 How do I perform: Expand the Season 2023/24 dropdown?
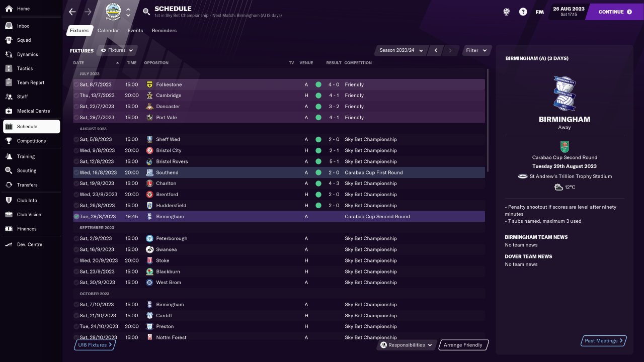[401, 50]
